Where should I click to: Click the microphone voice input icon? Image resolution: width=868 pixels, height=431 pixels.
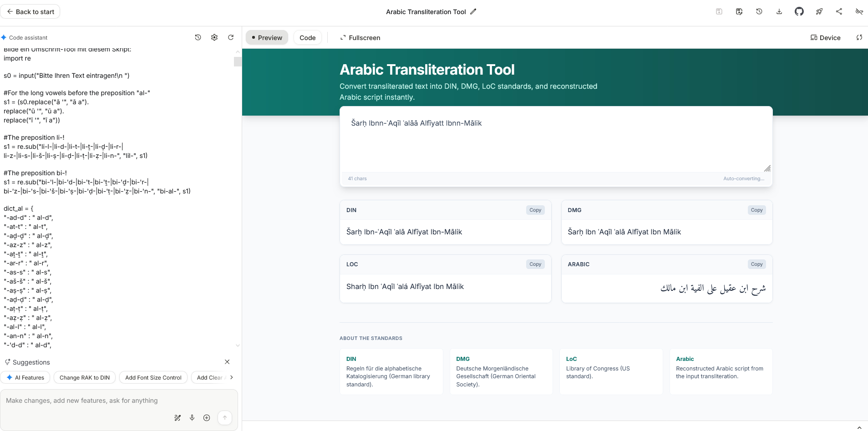192,418
